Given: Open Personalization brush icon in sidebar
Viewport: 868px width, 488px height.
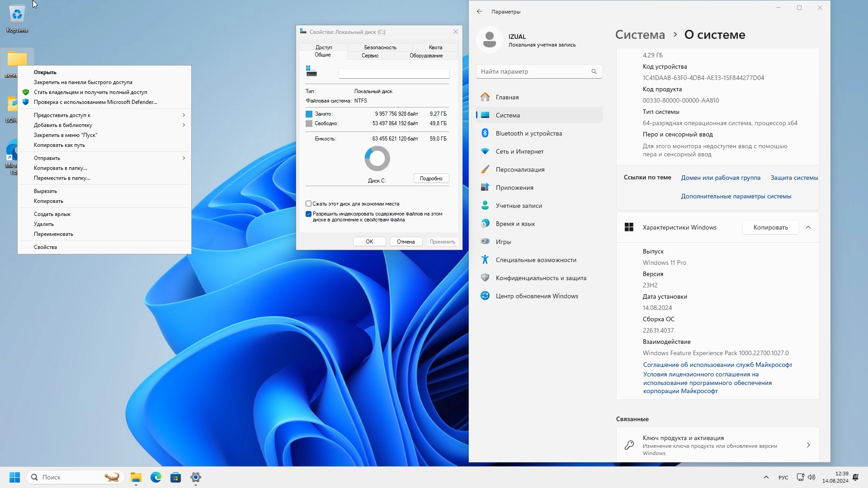Looking at the screenshot, I should (x=485, y=169).
